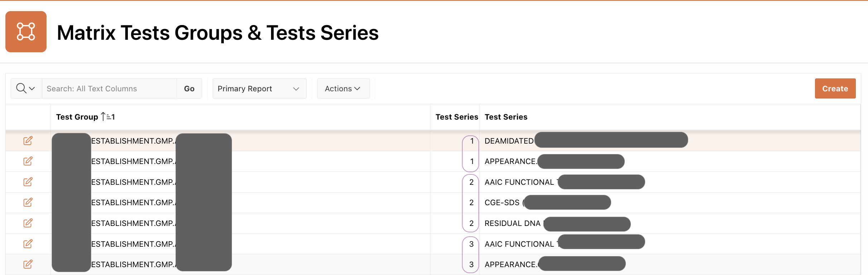Expand the Primary Report dropdown

(259, 88)
